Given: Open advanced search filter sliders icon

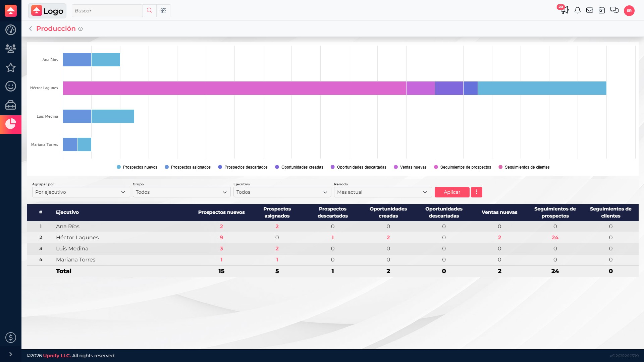Looking at the screenshot, I should point(163,11).
